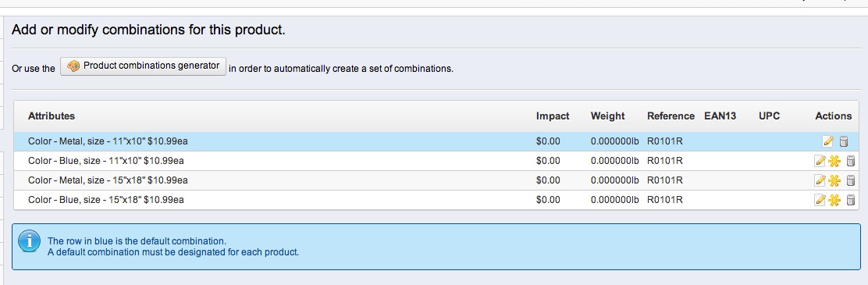Screen dimensions: 868x285
Task: Edit the Blue 11"x10" combination
Action: [x=820, y=161]
